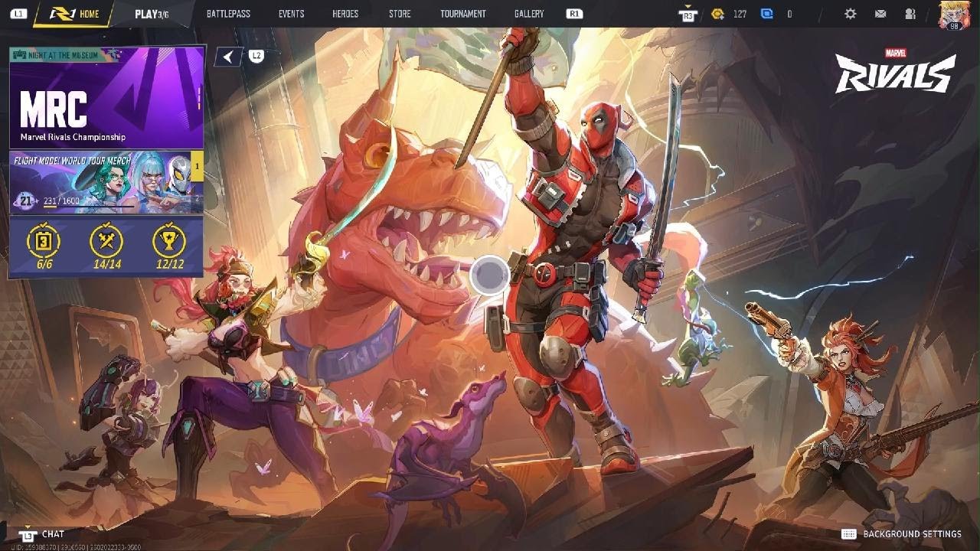Click the Night at the Museum tag
The height and width of the screenshot is (551, 980).
click(64, 55)
